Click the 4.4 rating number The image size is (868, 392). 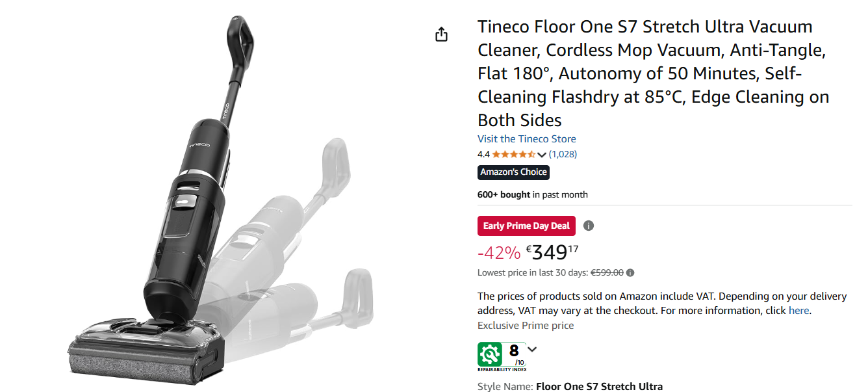pos(483,155)
